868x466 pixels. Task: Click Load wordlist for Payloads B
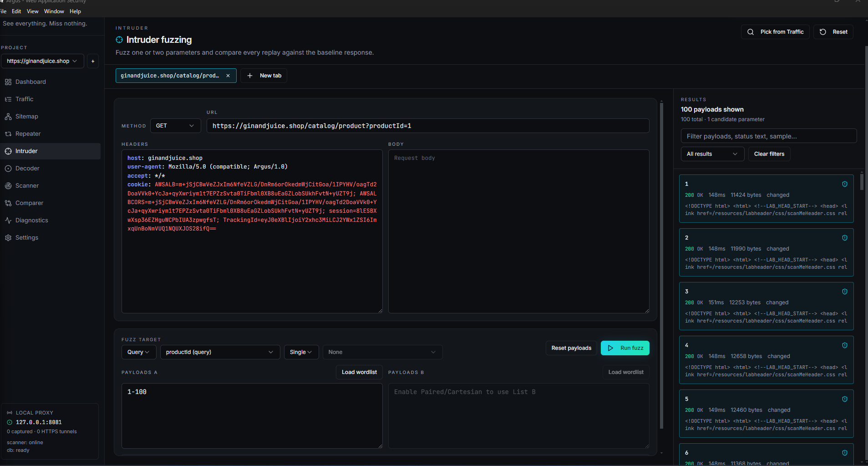coord(626,372)
